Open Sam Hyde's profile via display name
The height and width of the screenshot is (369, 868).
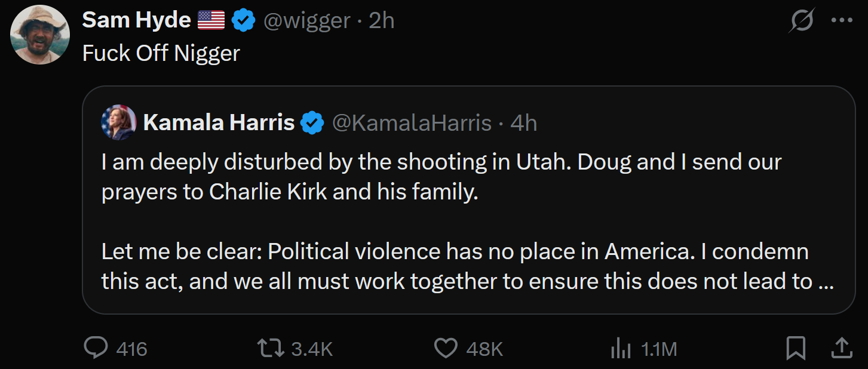pos(136,21)
